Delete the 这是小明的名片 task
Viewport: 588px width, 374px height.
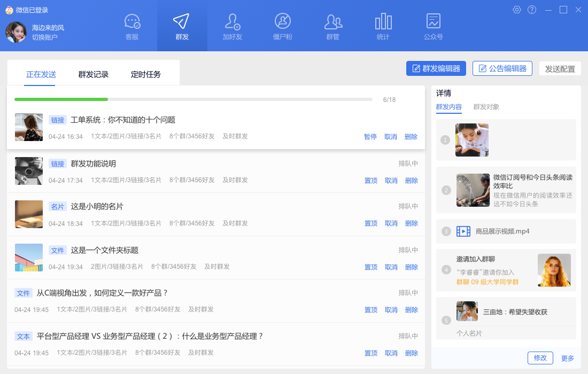coord(412,223)
